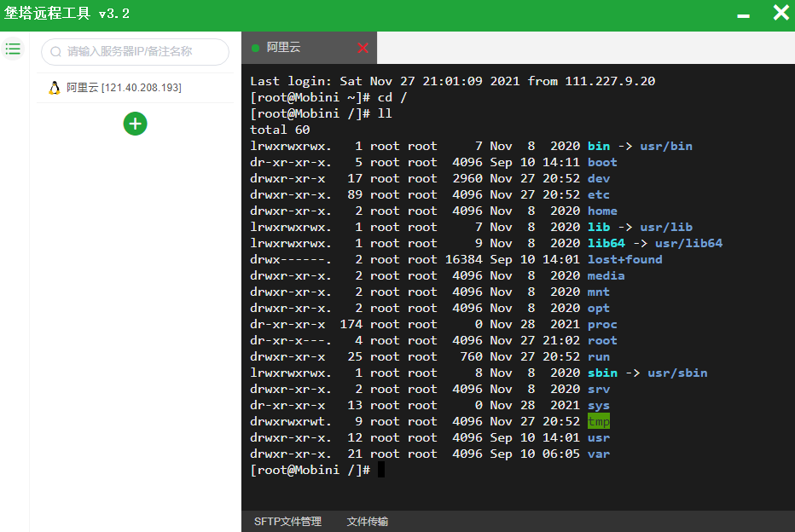The width and height of the screenshot is (795, 532).
Task: Click the terminal cursor at the prompt
Action: point(381,470)
